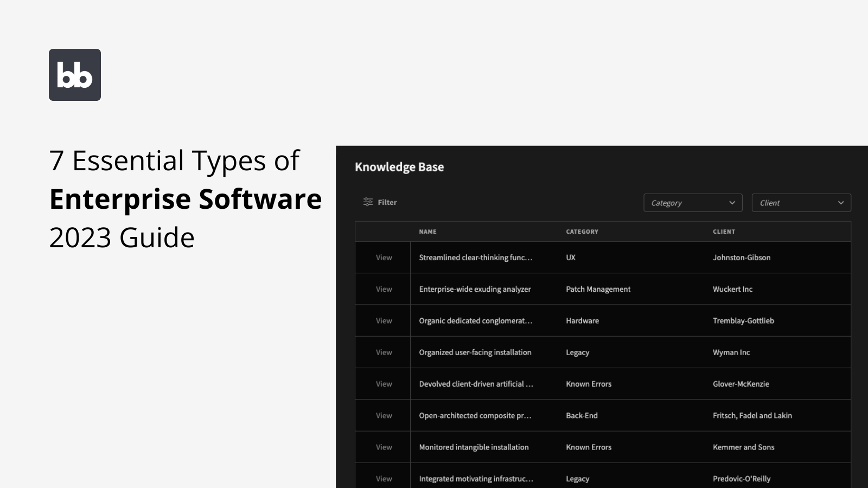Viewport: 868px width, 488px height.
Task: View the Integrated motivating infrastructure entry
Action: pyautogui.click(x=383, y=478)
